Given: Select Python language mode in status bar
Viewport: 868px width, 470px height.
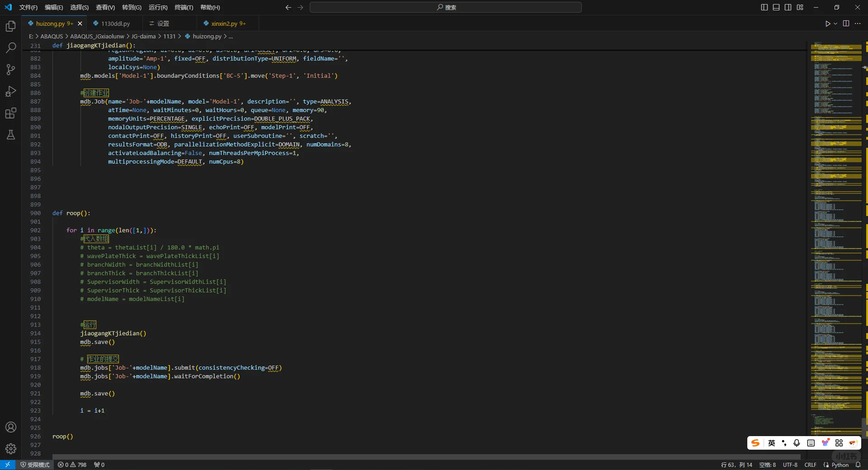Looking at the screenshot, I should click(840, 465).
